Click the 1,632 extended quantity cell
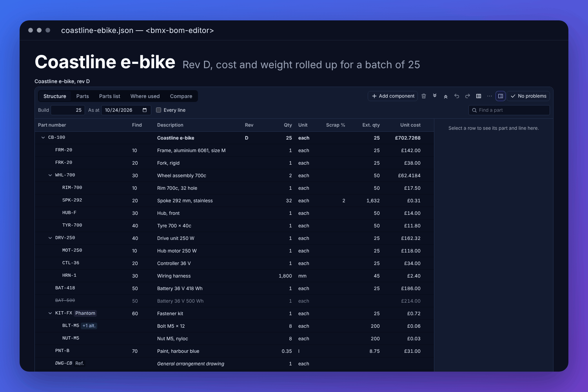 click(x=373, y=201)
